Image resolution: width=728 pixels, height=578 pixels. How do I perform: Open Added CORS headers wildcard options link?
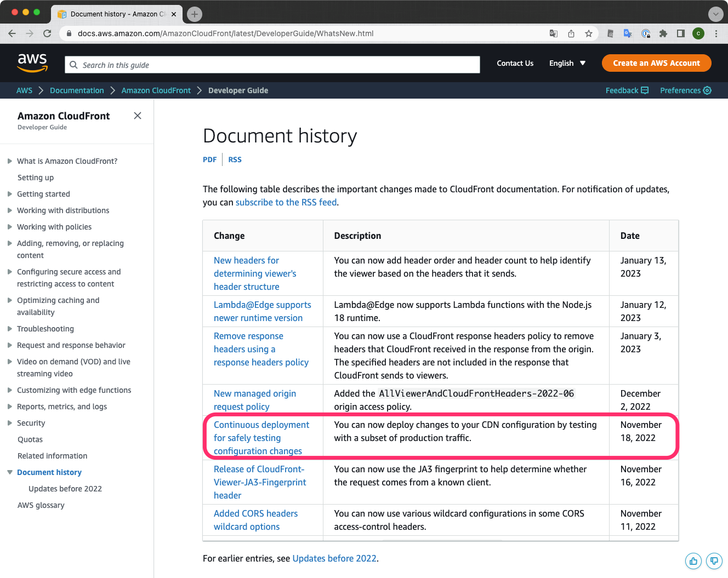(255, 520)
